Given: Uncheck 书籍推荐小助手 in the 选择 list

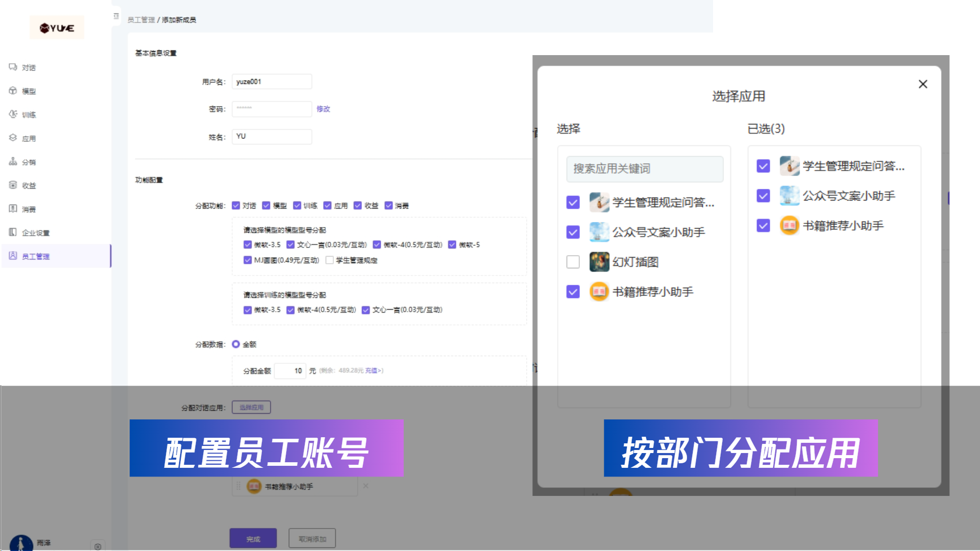Looking at the screenshot, I should tap(573, 292).
